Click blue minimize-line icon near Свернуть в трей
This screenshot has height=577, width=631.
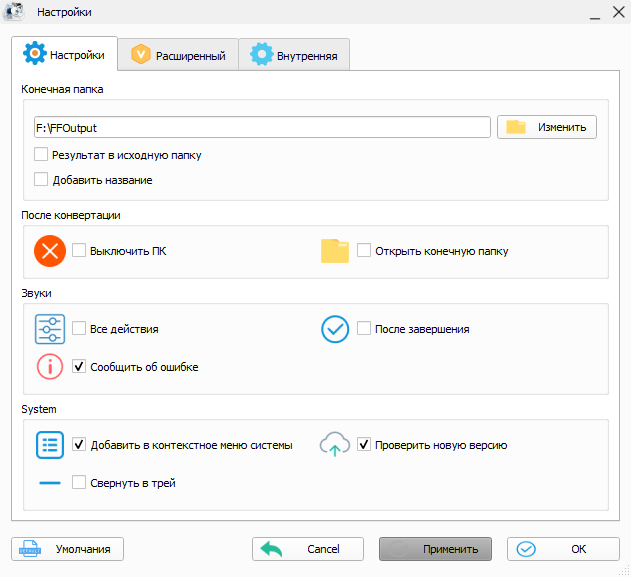[x=50, y=483]
